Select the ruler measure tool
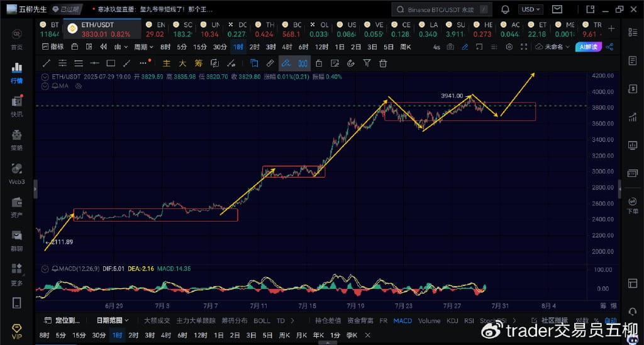 tap(270, 64)
